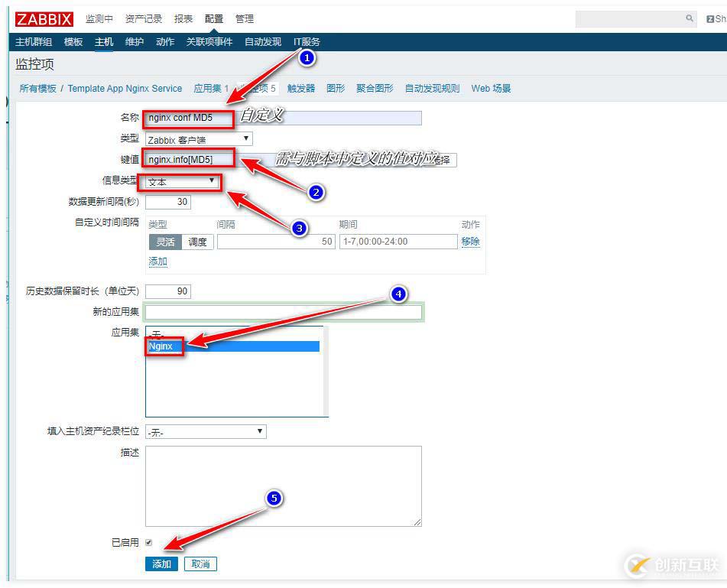Click the 取消 button
The image size is (727, 588).
pyautogui.click(x=200, y=564)
